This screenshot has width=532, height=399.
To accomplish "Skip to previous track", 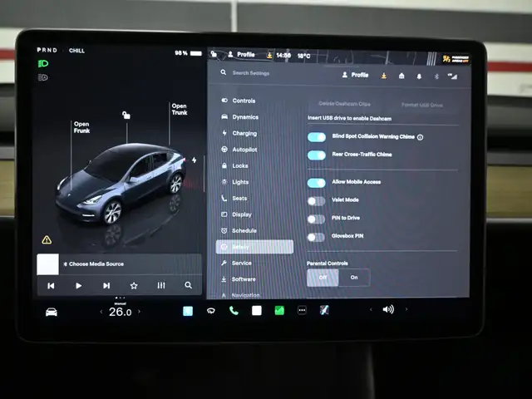I will pos(51,286).
